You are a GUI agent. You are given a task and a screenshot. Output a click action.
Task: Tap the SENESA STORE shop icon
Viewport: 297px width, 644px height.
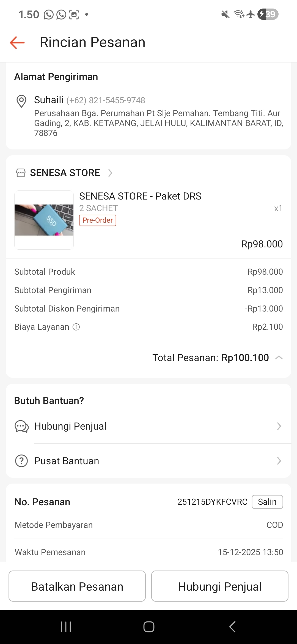point(21,173)
